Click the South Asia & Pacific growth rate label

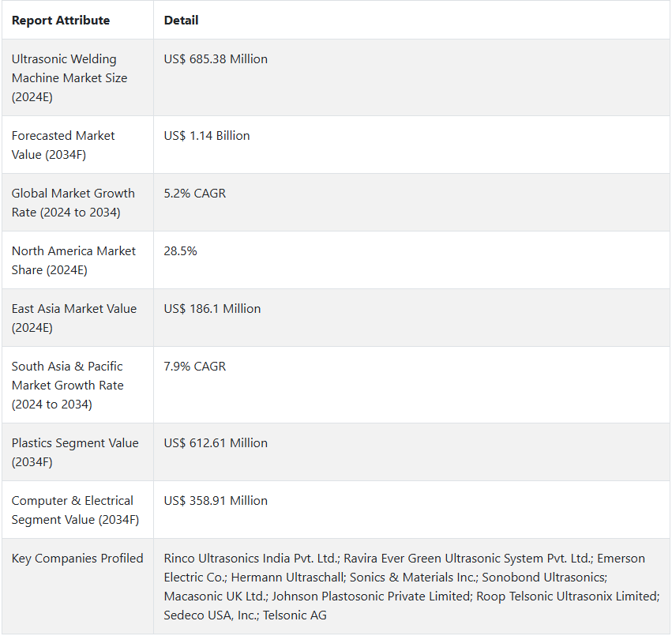[67, 385]
